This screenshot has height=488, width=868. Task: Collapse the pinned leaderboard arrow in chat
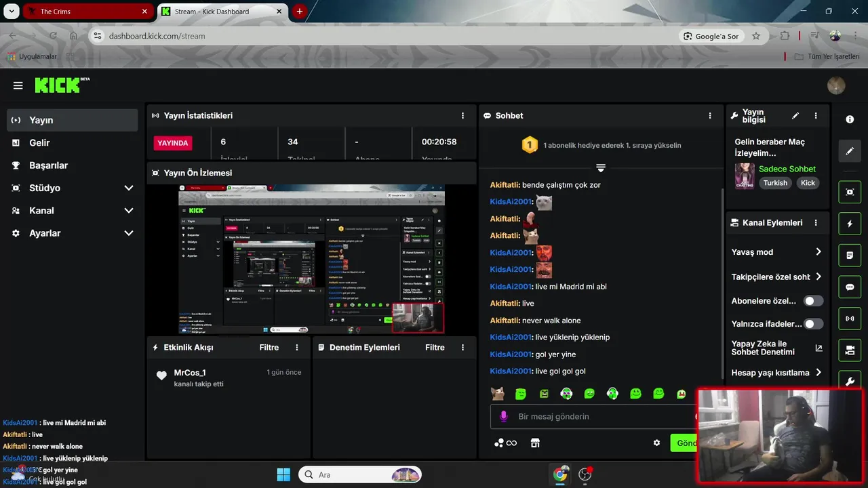[600, 167]
